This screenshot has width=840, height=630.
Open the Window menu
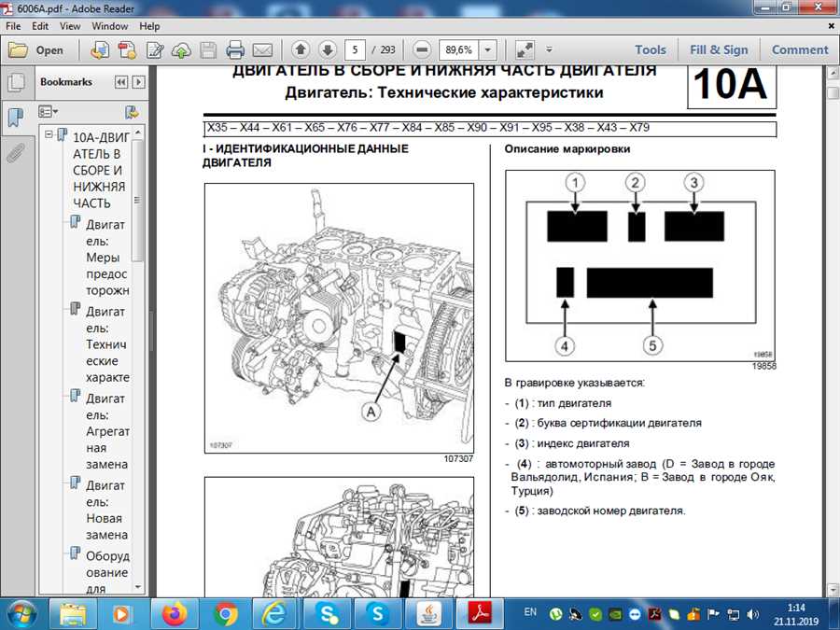click(x=110, y=27)
